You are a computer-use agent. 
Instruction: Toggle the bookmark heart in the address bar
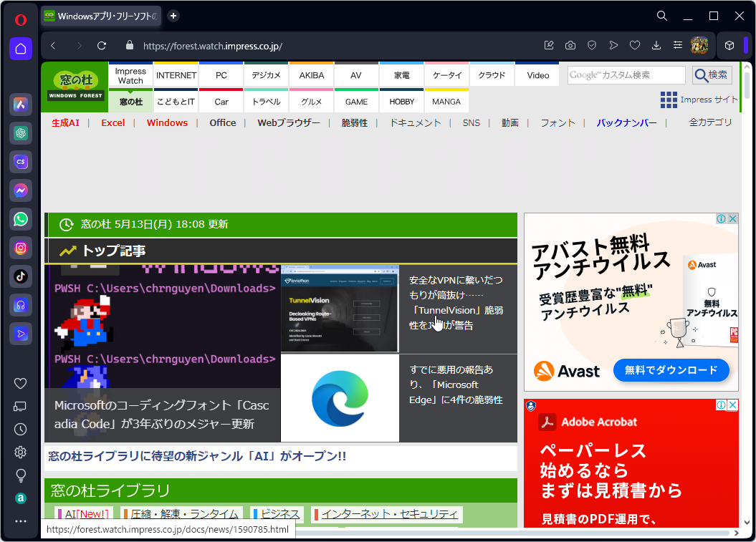(635, 45)
